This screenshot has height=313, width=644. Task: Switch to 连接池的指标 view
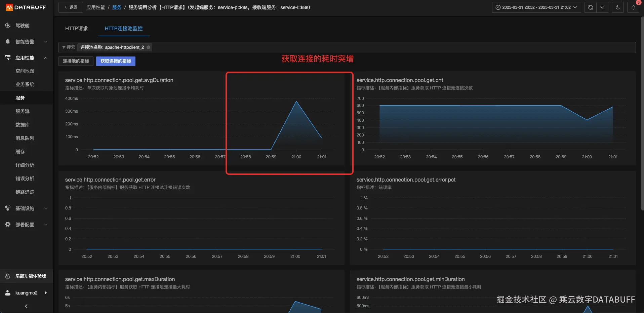click(x=76, y=61)
